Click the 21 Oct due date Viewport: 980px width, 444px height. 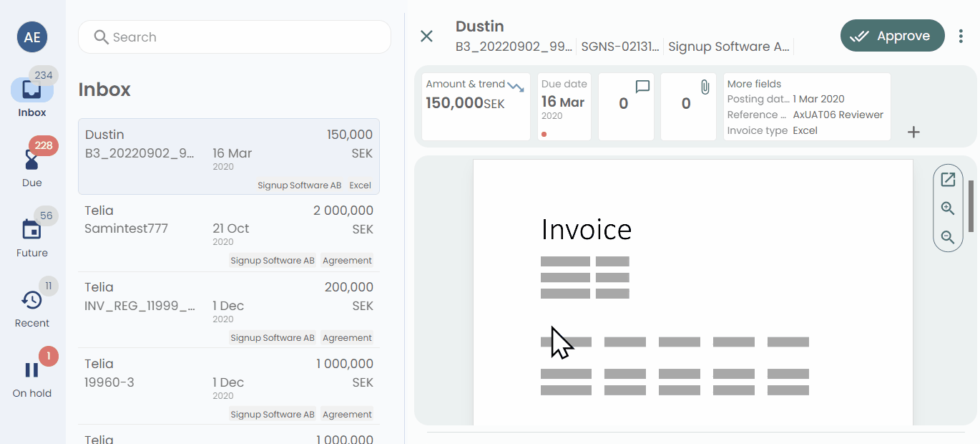(x=231, y=228)
